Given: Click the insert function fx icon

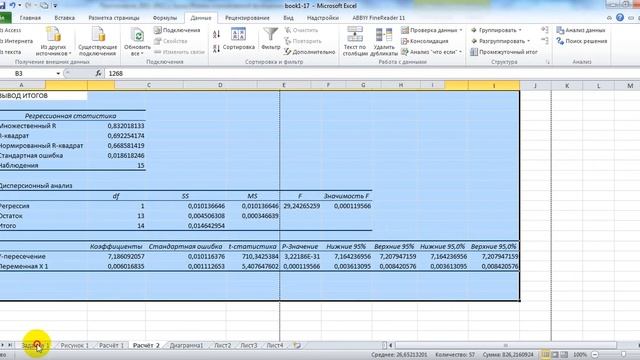Looking at the screenshot, I should [98, 73].
